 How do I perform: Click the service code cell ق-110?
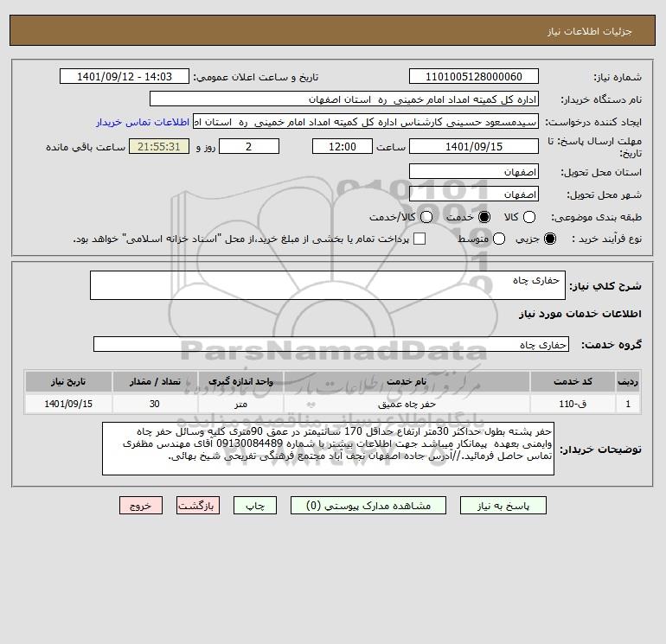coord(573,404)
